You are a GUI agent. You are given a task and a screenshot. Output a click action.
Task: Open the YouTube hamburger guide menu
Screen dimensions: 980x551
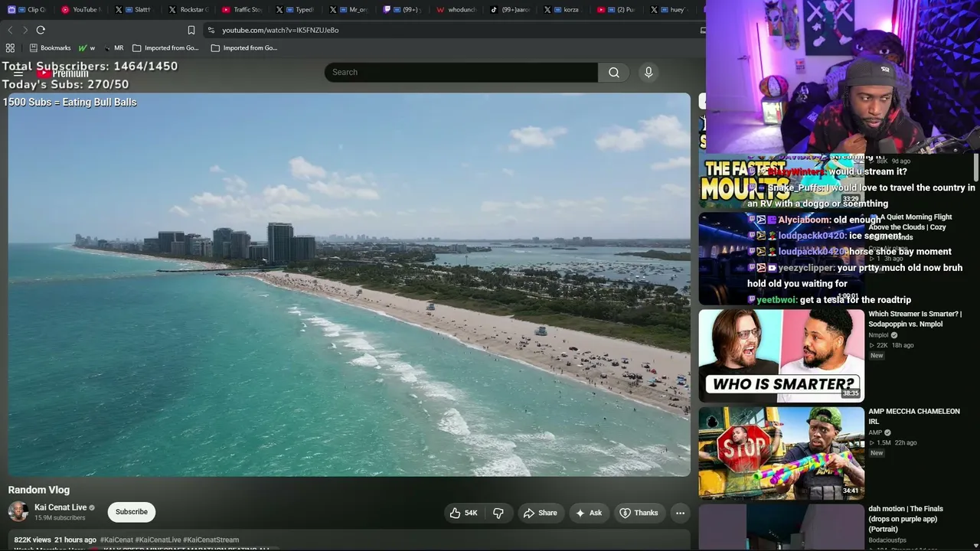18,73
